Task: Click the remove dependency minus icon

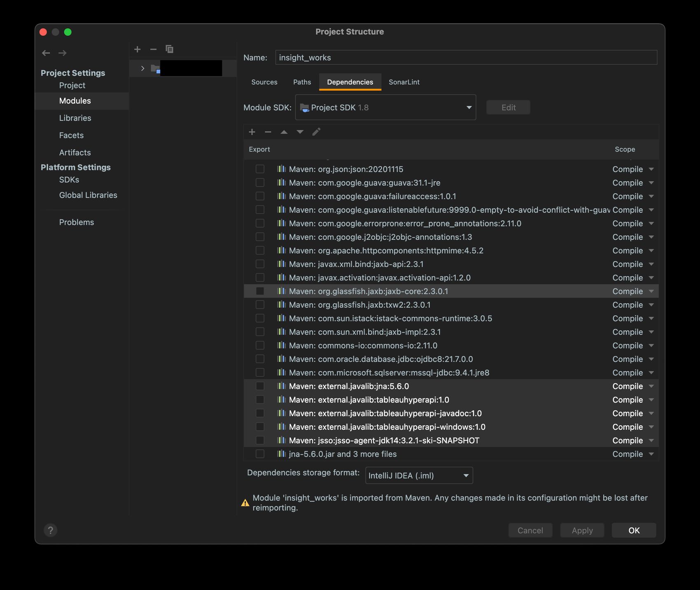Action: coord(268,132)
